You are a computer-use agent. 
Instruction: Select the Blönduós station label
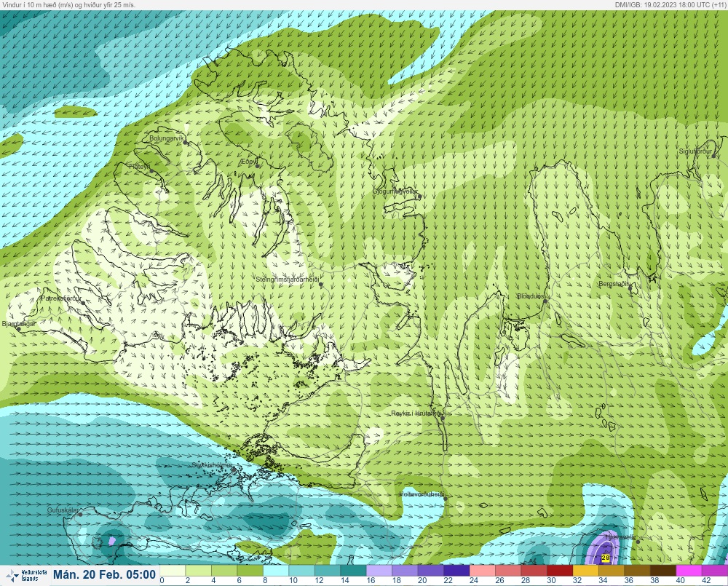point(531,296)
